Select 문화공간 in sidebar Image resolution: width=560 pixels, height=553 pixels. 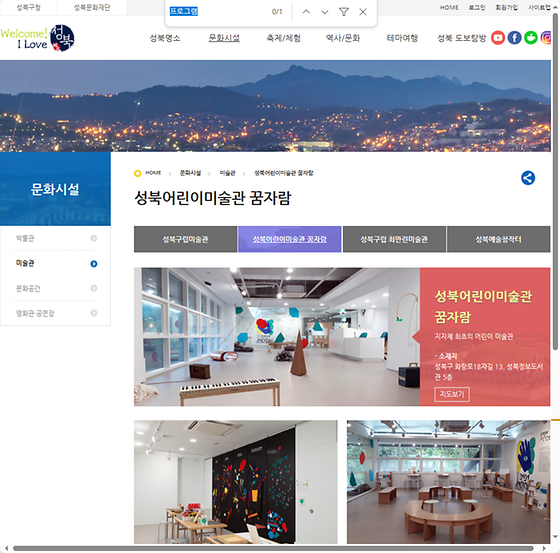click(x=28, y=288)
